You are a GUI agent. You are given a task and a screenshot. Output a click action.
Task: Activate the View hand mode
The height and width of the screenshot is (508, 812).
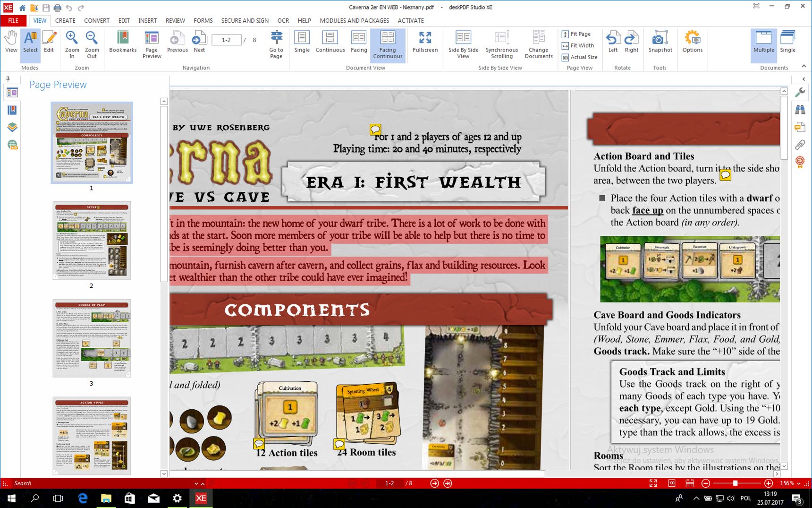coord(11,42)
